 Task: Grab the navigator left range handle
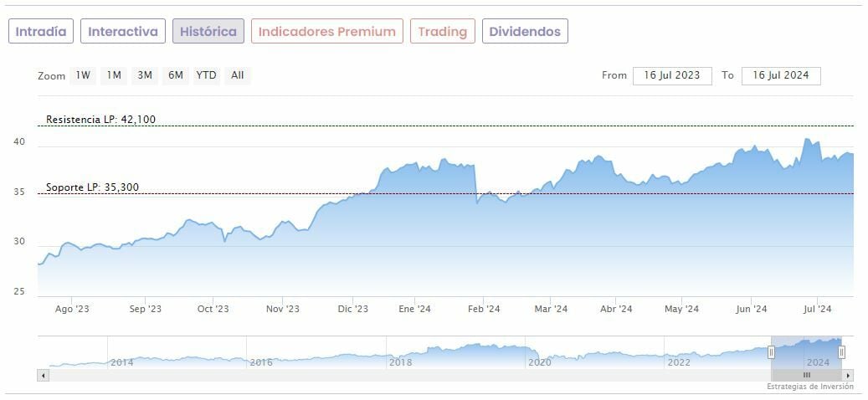pyautogui.click(x=771, y=352)
